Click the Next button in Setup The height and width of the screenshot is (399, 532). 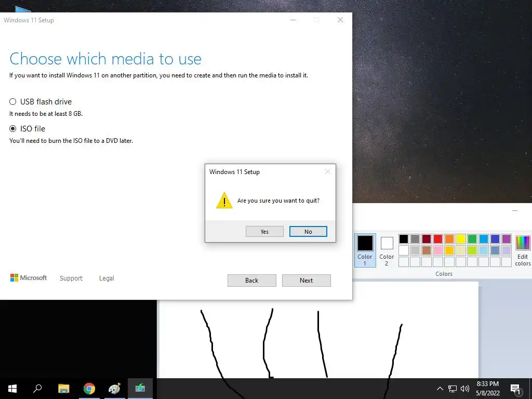tap(307, 280)
